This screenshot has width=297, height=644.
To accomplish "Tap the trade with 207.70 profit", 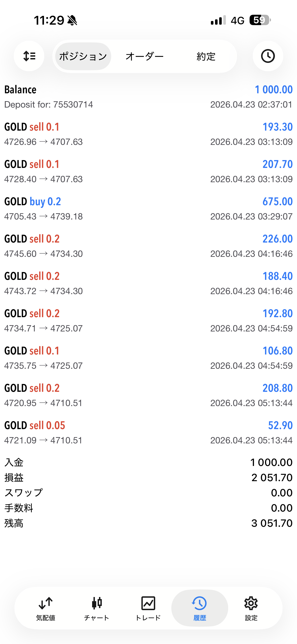I will (x=148, y=172).
